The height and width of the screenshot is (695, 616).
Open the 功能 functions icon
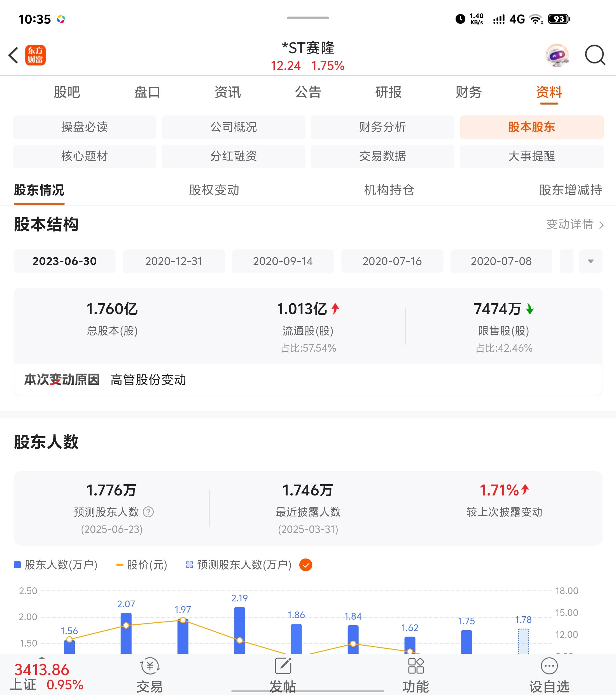point(416,666)
